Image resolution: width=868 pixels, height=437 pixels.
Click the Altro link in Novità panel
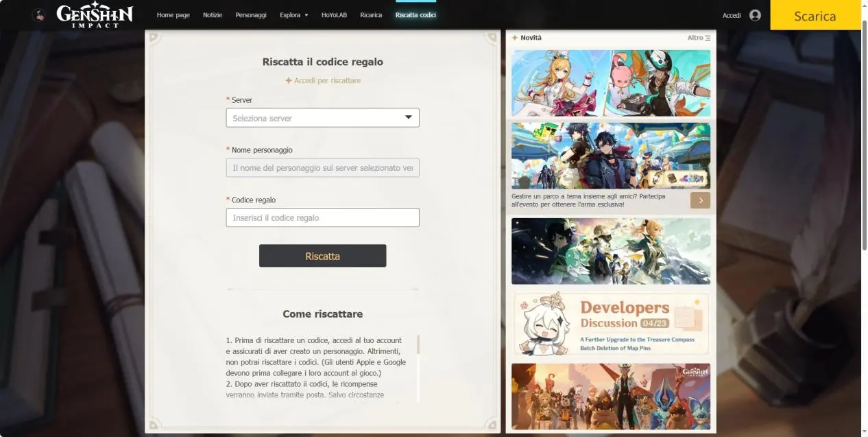click(699, 38)
